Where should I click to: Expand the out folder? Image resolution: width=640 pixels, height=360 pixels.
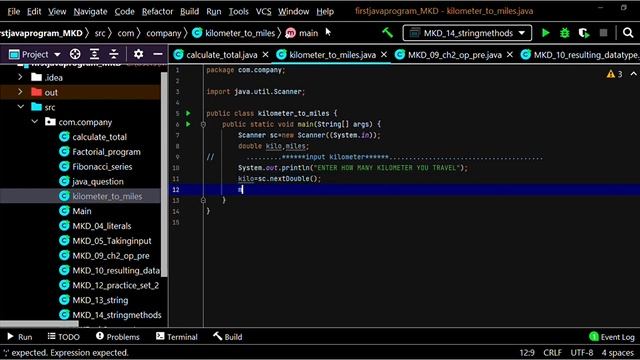click(x=20, y=92)
